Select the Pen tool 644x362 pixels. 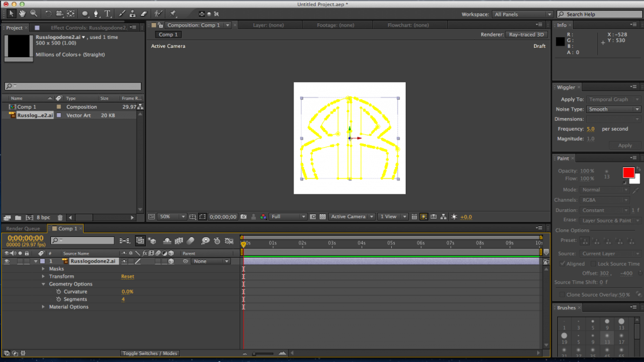coord(96,13)
